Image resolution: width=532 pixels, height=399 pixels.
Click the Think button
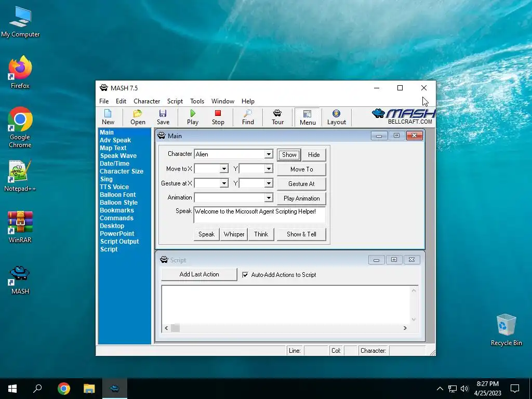point(261,234)
